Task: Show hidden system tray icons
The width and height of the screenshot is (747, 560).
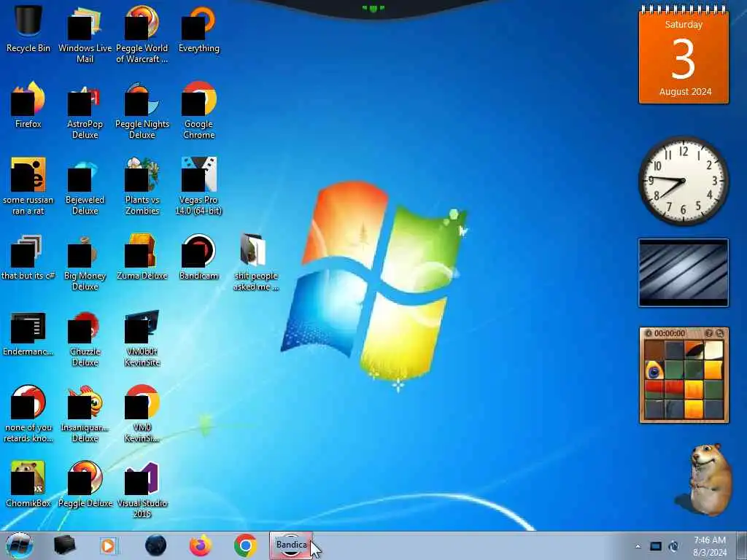Action: [638, 546]
